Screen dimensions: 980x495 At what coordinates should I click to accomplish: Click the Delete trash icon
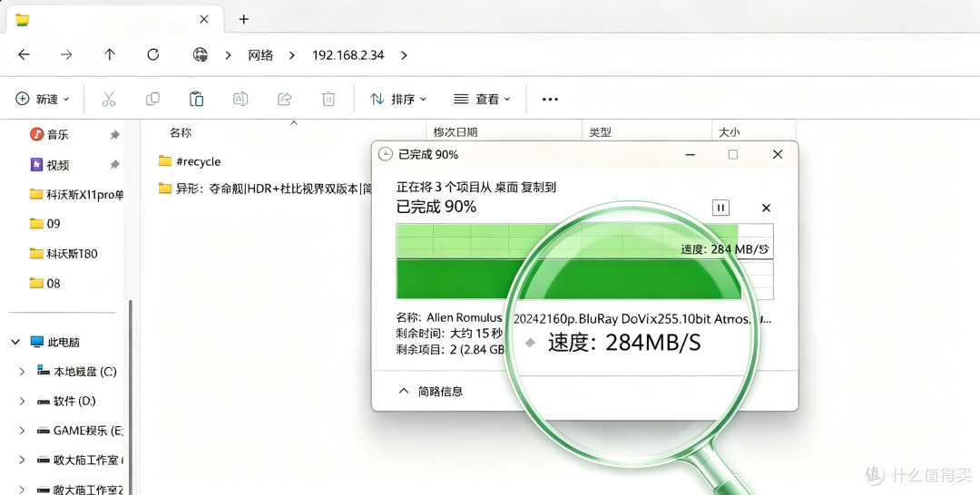point(328,99)
